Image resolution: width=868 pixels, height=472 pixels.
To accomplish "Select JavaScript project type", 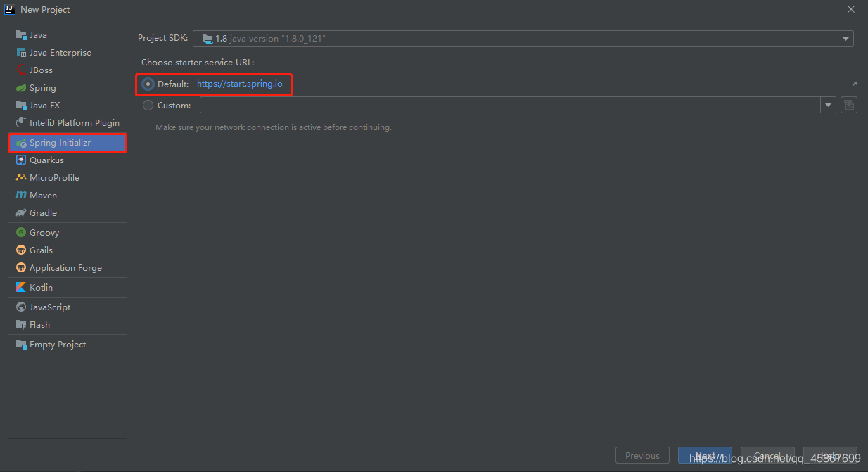I will [x=68, y=307].
